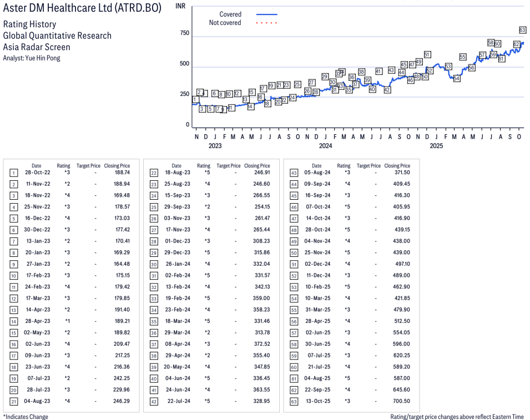Click the red dotted Not covered legend line
The width and height of the screenshot is (530, 420).
point(266,23)
